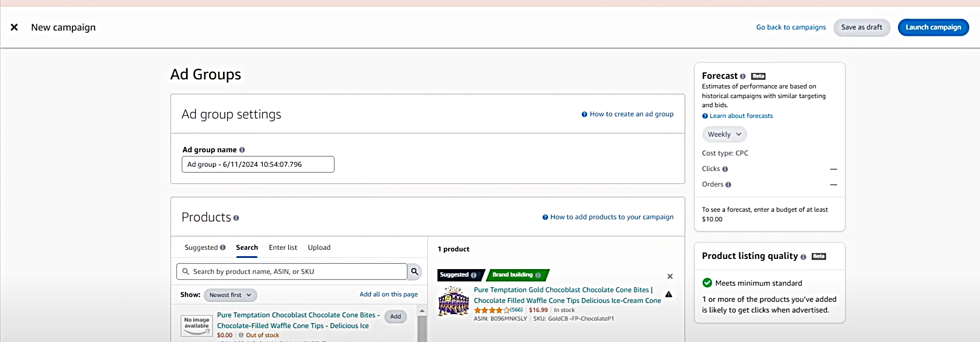Image resolution: width=980 pixels, height=342 pixels.
Task: Click info icon next to Orders
Action: [728, 185]
